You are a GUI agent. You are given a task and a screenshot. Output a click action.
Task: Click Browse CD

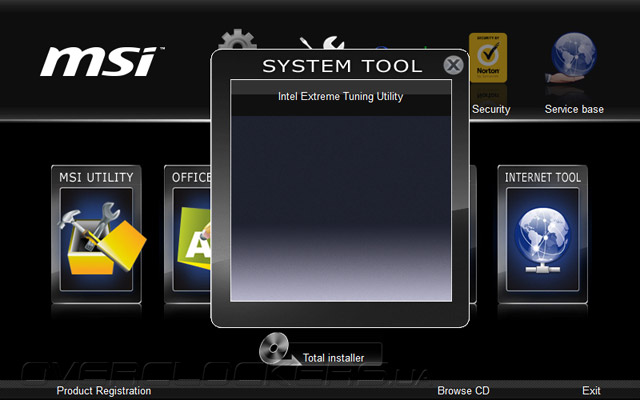coord(463,391)
